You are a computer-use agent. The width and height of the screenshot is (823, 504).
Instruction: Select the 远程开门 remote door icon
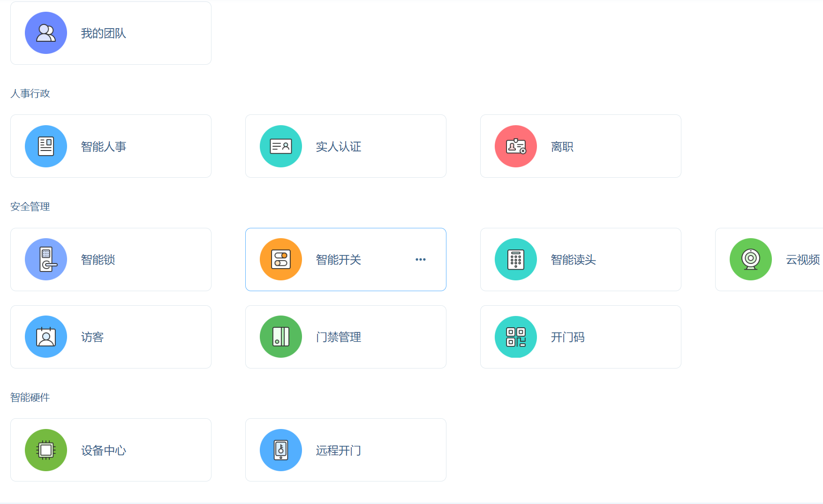(280, 450)
